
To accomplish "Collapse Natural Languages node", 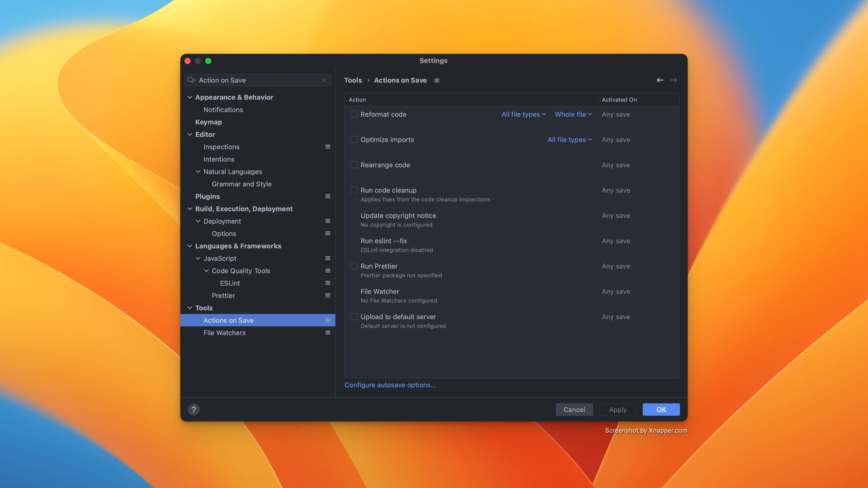I will 198,172.
